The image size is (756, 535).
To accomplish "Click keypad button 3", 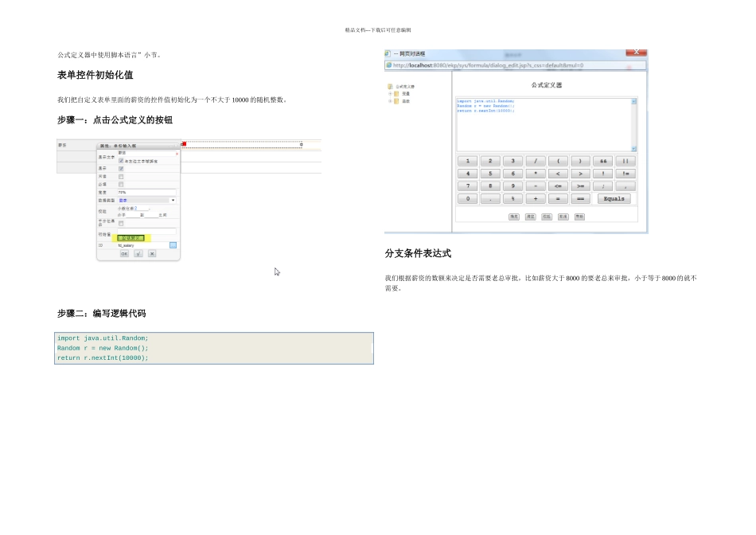I will click(x=513, y=161).
